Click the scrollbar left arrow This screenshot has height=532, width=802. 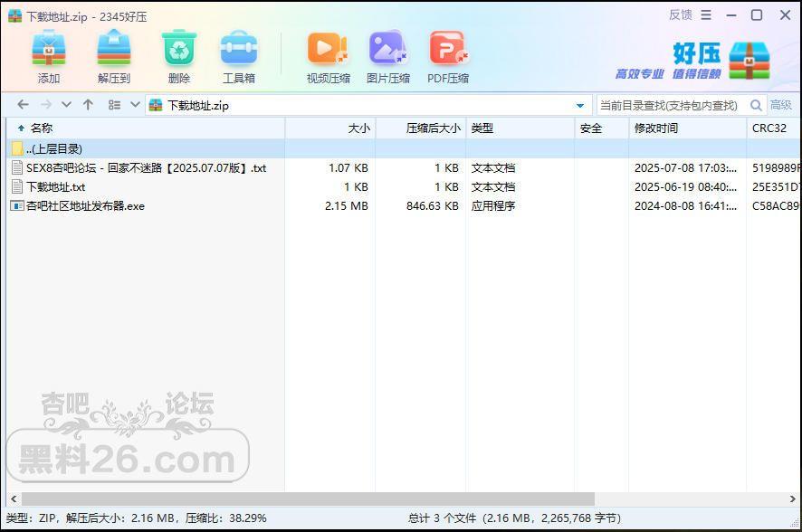point(14,499)
